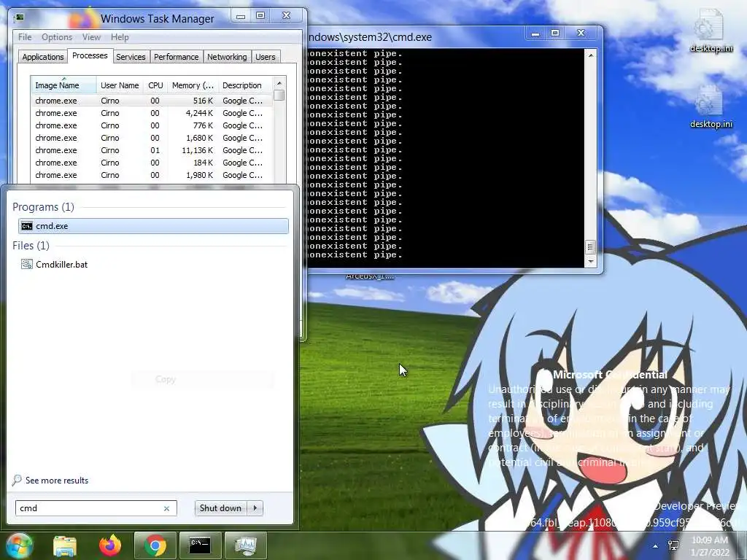Image resolution: width=747 pixels, height=560 pixels.
Task: Click cmd.exe scrollbar down arrow
Action: [x=591, y=262]
